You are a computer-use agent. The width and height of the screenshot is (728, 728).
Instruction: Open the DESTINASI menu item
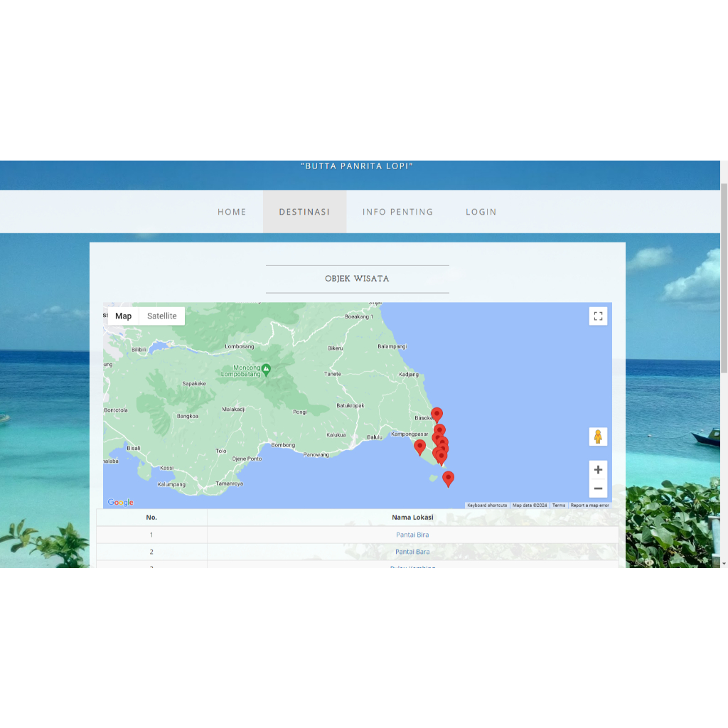304,211
